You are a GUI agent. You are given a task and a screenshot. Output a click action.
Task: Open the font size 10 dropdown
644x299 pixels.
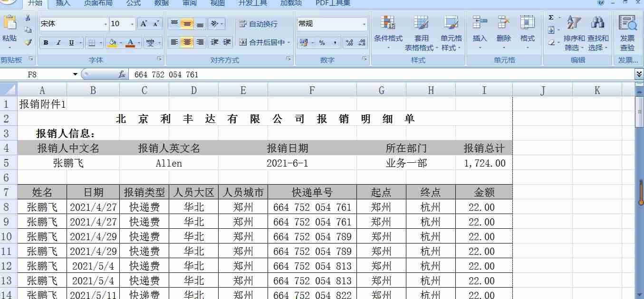pos(132,24)
